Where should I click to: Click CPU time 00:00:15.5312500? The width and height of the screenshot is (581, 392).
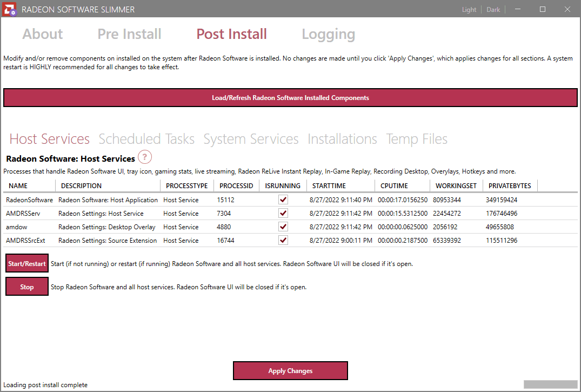click(403, 214)
